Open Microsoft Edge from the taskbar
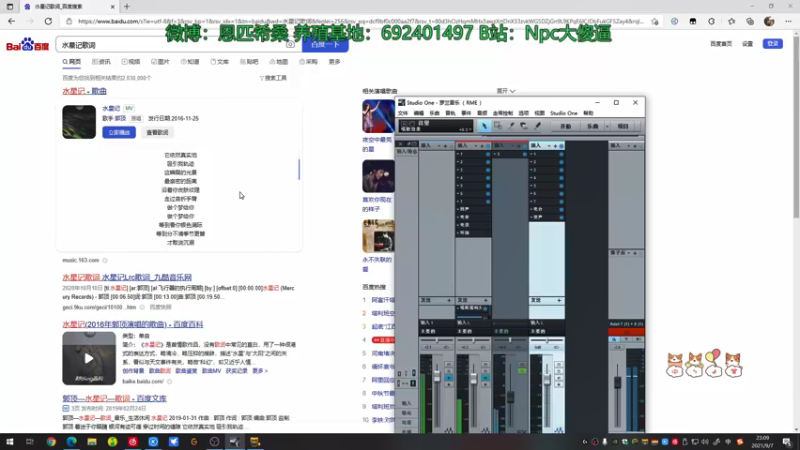The width and height of the screenshot is (800, 450). (x=71, y=442)
